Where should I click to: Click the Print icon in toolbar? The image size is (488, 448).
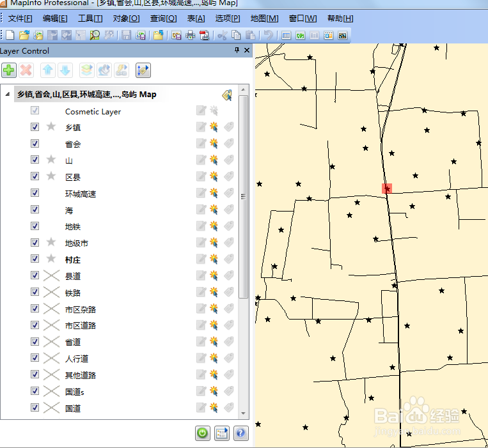click(190, 35)
